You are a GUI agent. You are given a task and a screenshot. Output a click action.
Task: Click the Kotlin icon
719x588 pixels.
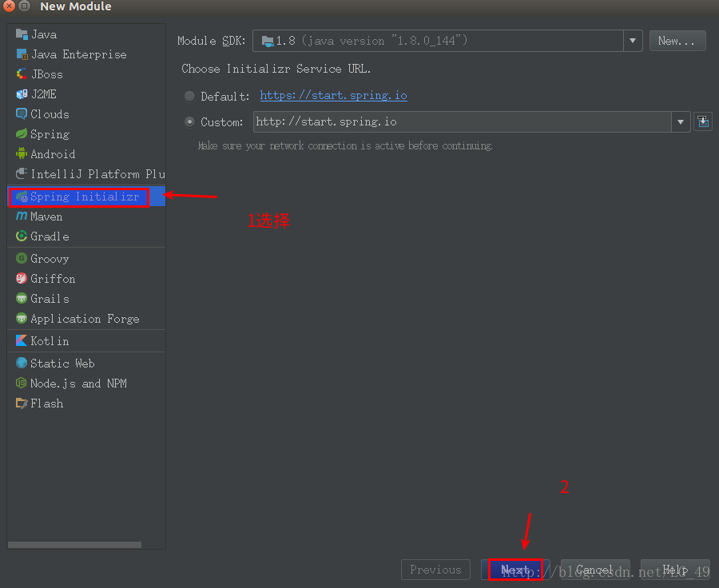point(22,340)
